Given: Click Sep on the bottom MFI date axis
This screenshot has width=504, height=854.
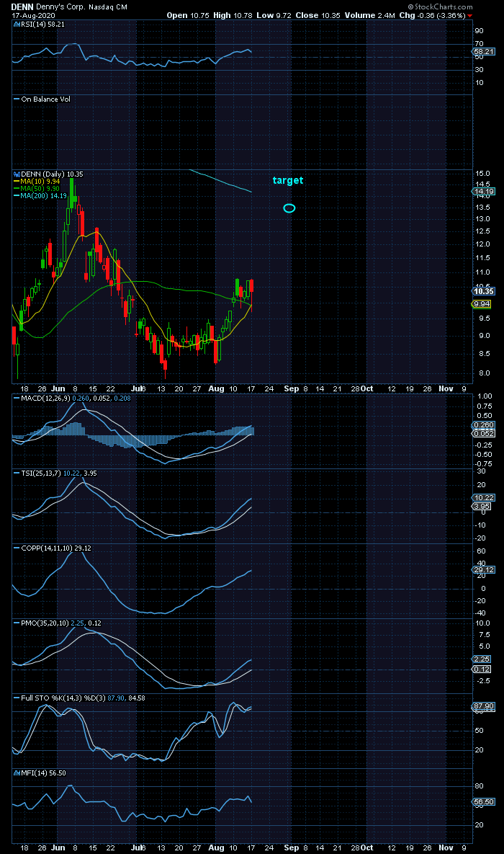Looking at the screenshot, I should [291, 848].
